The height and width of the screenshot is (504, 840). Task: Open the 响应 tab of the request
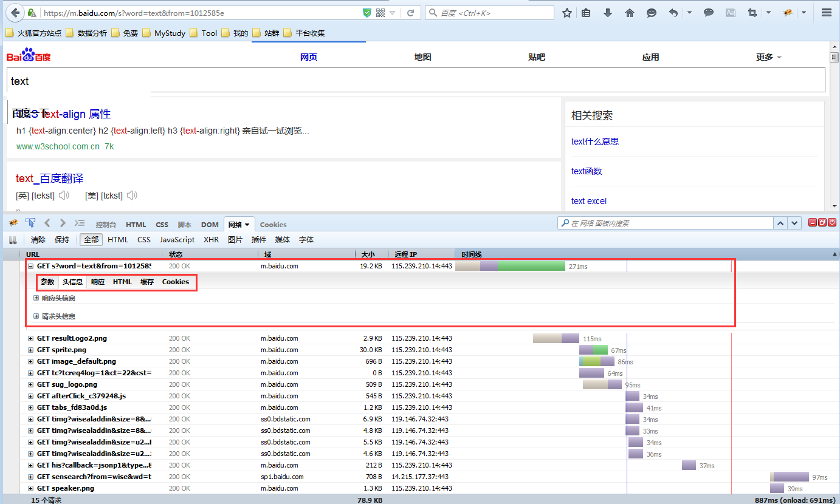[x=98, y=282]
